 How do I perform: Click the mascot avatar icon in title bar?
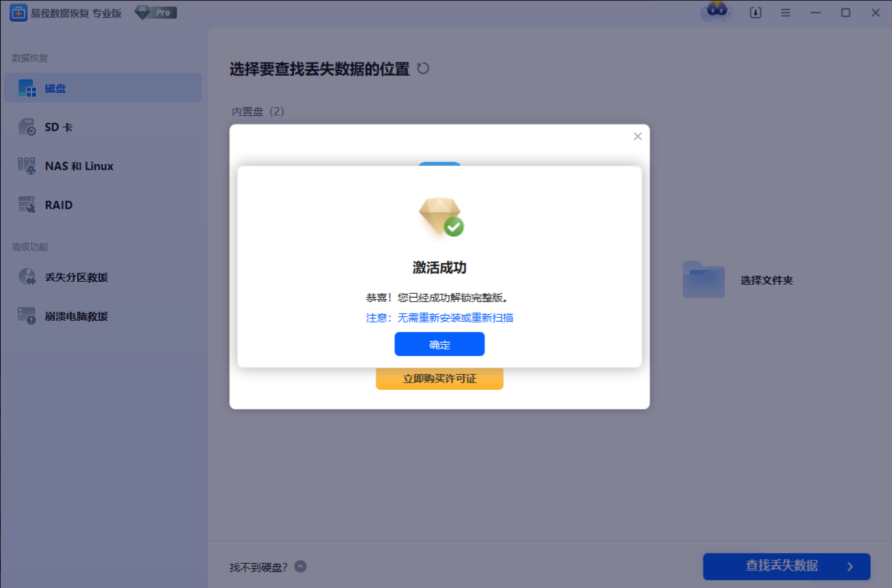717,11
